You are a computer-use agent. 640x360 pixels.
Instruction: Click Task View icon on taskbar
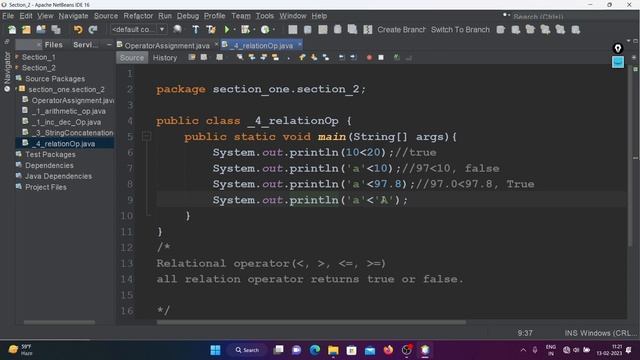278,350
